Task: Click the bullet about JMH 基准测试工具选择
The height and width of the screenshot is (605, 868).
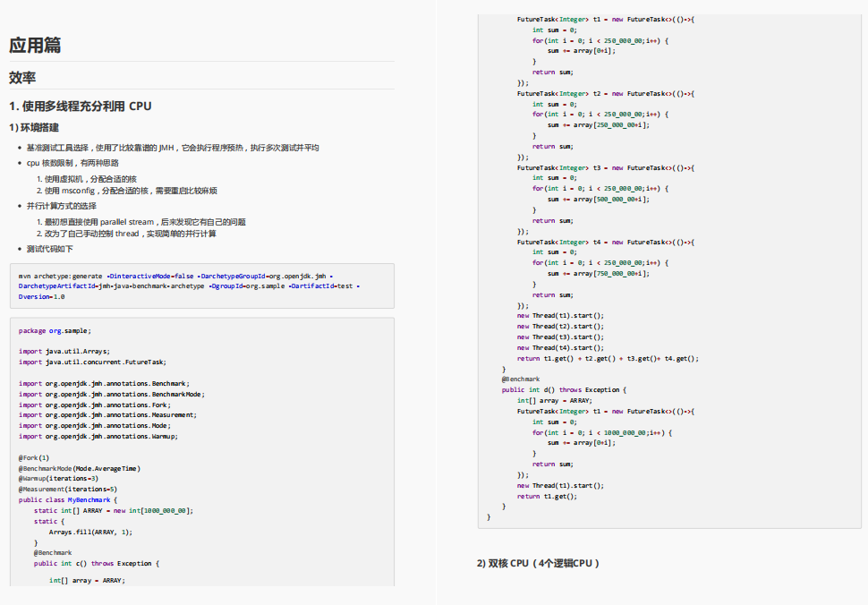Action: click(x=173, y=148)
